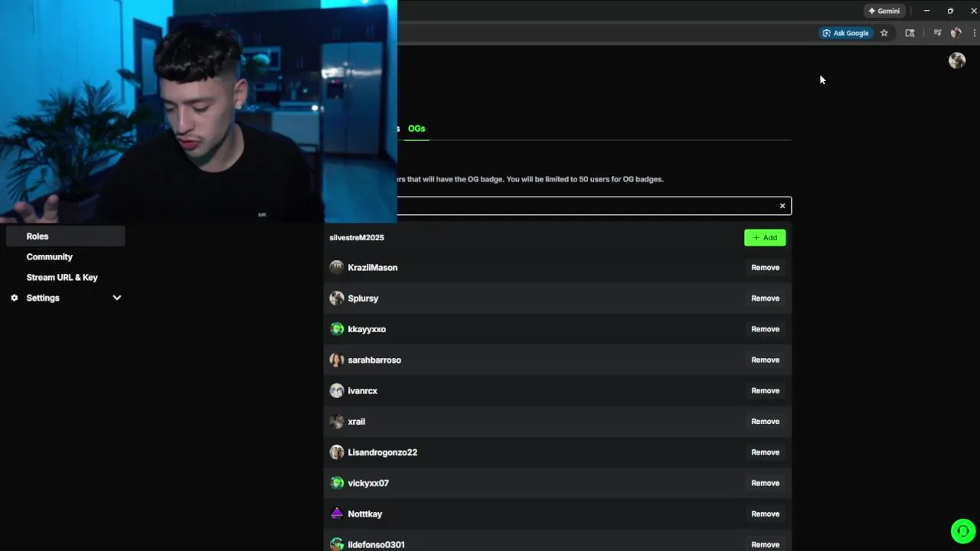Open the Chrome three-dot menu

[x=974, y=33]
